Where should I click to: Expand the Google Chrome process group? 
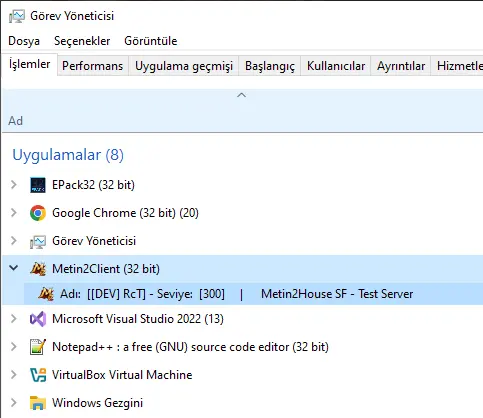tap(14, 213)
